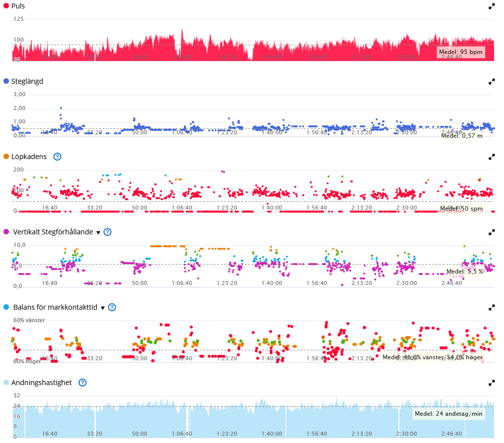Viewport: 504px width, 443px height.
Task: Expand the Andningshastighet chart to fullscreen
Action: (492, 383)
